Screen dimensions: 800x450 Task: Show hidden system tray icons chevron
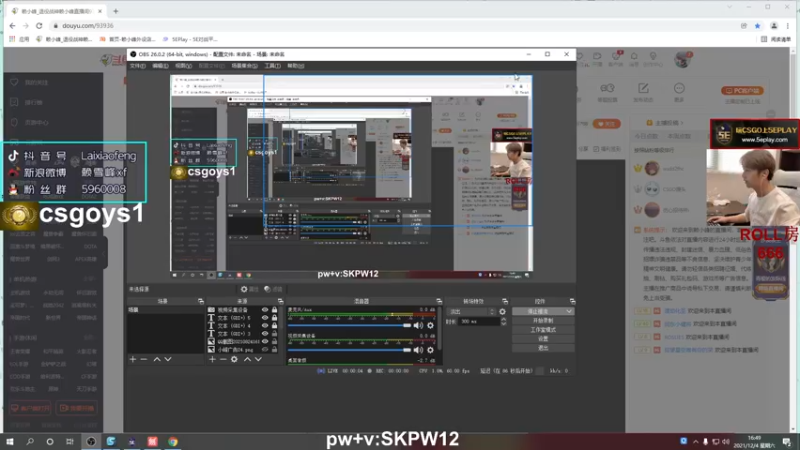(695, 442)
